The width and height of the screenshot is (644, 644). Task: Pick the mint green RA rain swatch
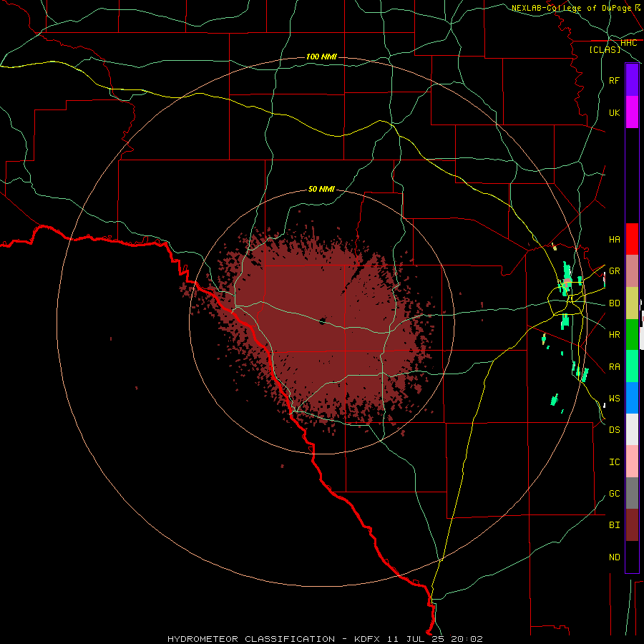tap(632, 366)
